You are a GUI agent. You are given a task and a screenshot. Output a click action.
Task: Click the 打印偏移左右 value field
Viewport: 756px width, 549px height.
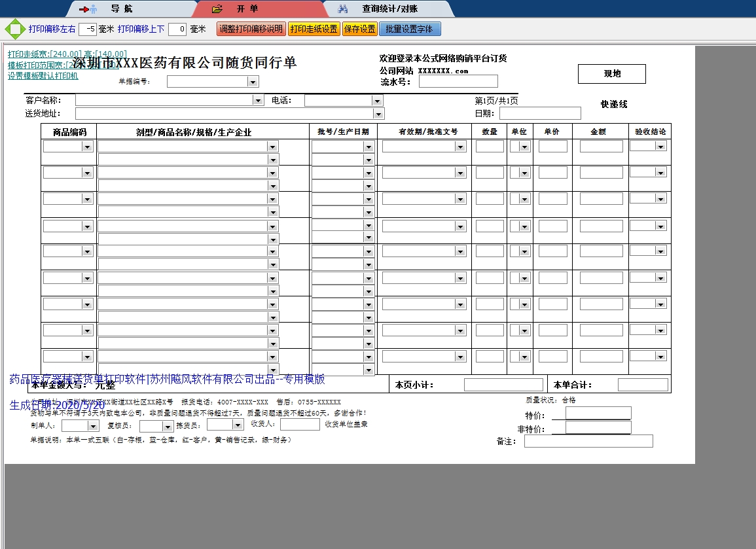87,29
